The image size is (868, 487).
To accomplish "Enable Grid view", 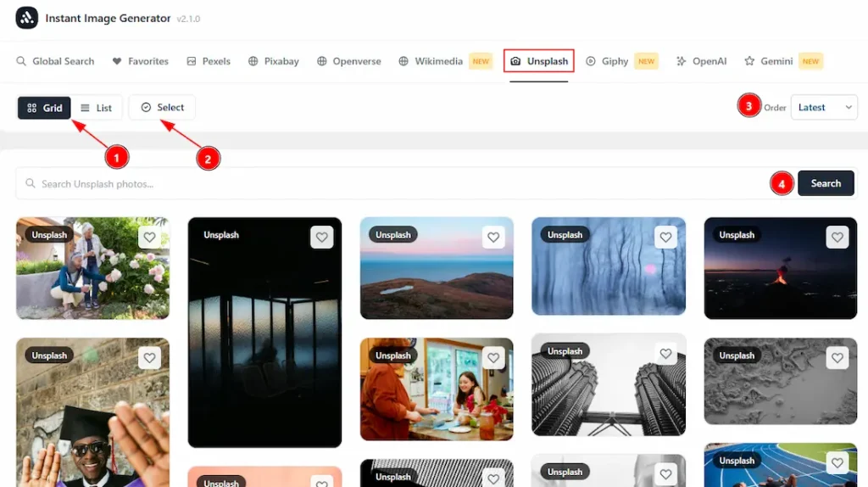I will coord(44,108).
